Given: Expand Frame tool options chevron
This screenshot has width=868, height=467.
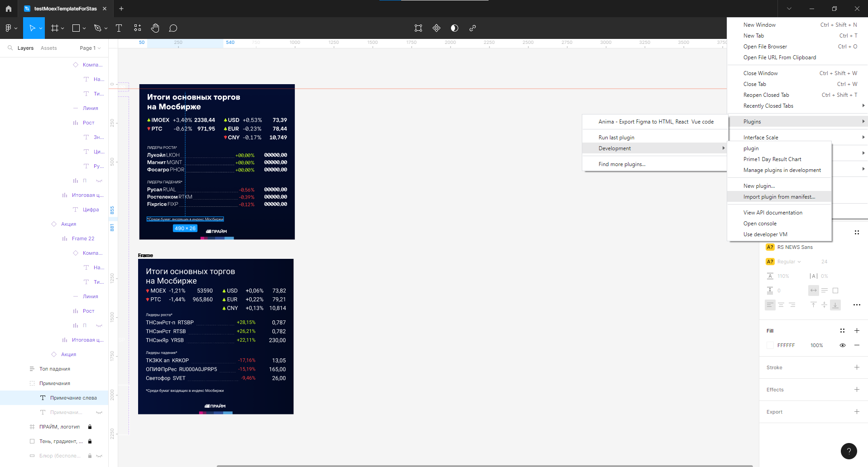Looking at the screenshot, I should (62, 28).
